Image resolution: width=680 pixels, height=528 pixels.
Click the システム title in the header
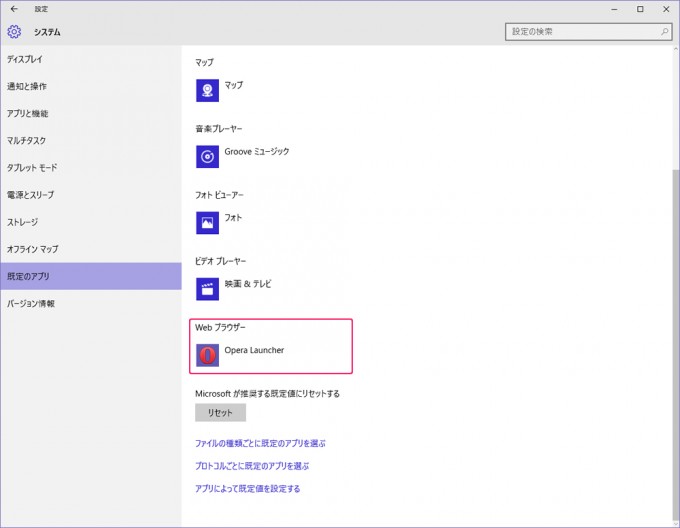coord(47,32)
